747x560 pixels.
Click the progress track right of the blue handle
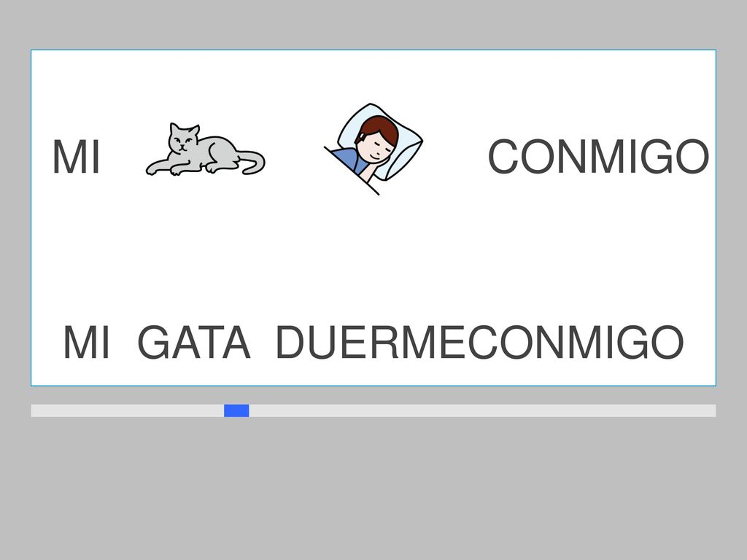coord(482,411)
